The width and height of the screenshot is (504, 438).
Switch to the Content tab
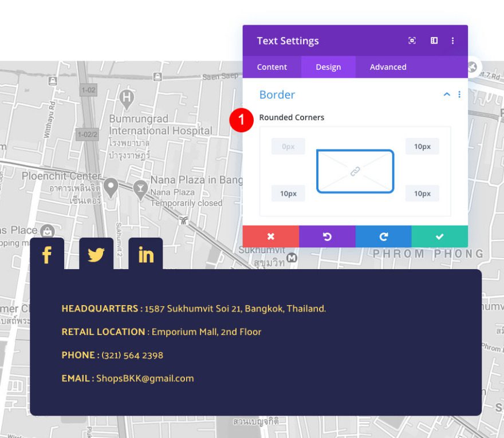pyautogui.click(x=271, y=67)
